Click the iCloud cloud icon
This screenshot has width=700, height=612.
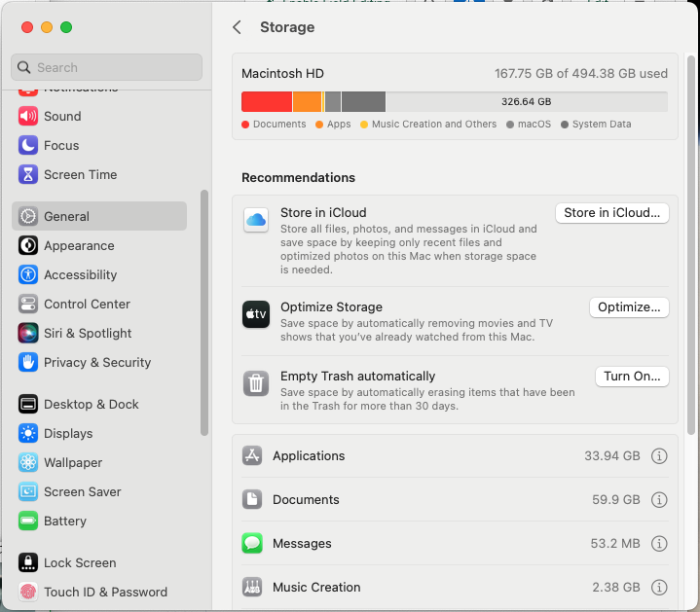[256, 220]
